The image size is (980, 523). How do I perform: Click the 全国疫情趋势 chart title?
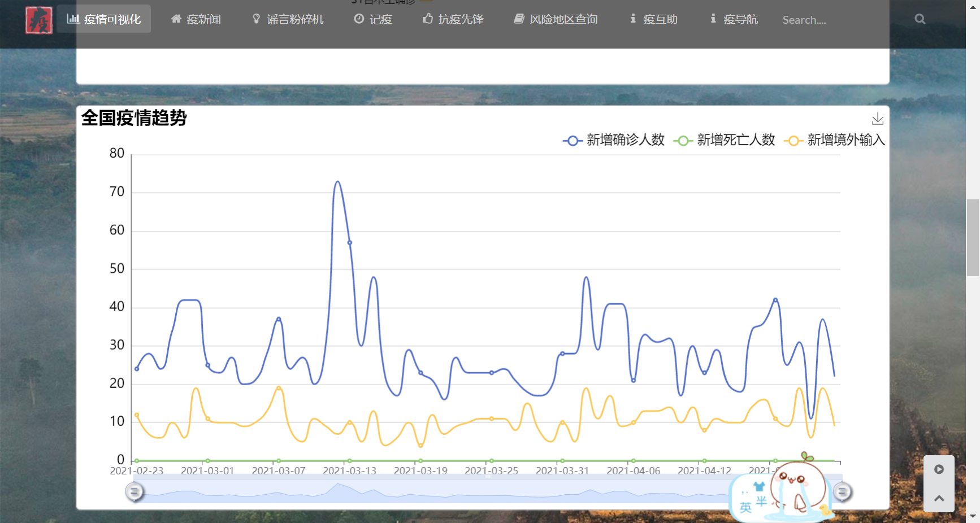coord(134,118)
